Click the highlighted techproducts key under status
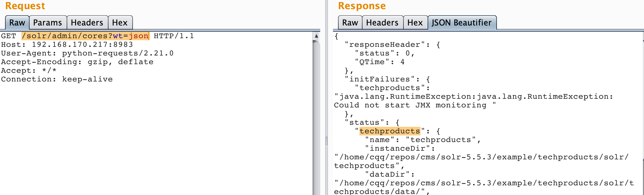The image size is (644, 195). pos(390,131)
